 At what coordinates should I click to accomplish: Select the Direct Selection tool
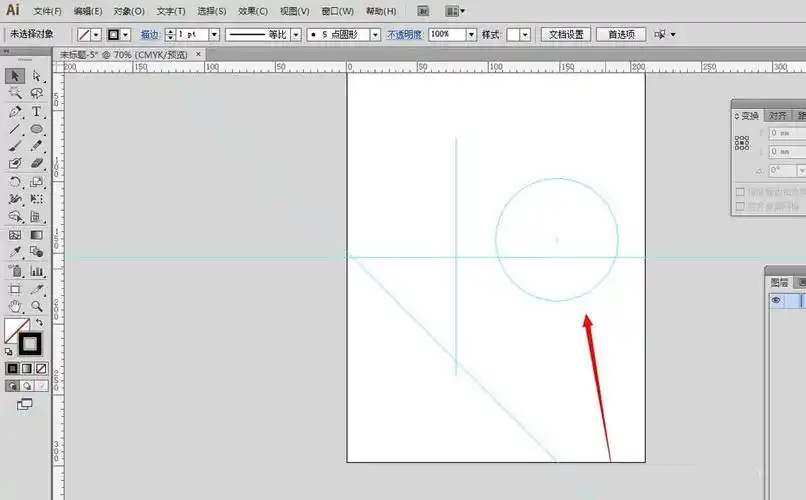click(37, 76)
